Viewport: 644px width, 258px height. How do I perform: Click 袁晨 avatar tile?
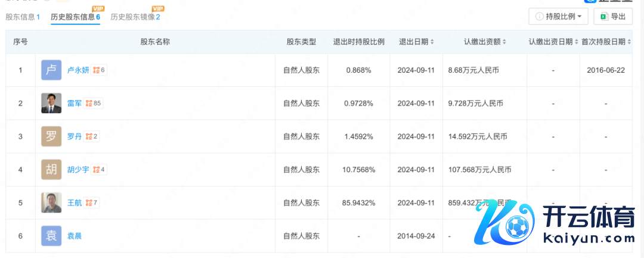(51, 236)
